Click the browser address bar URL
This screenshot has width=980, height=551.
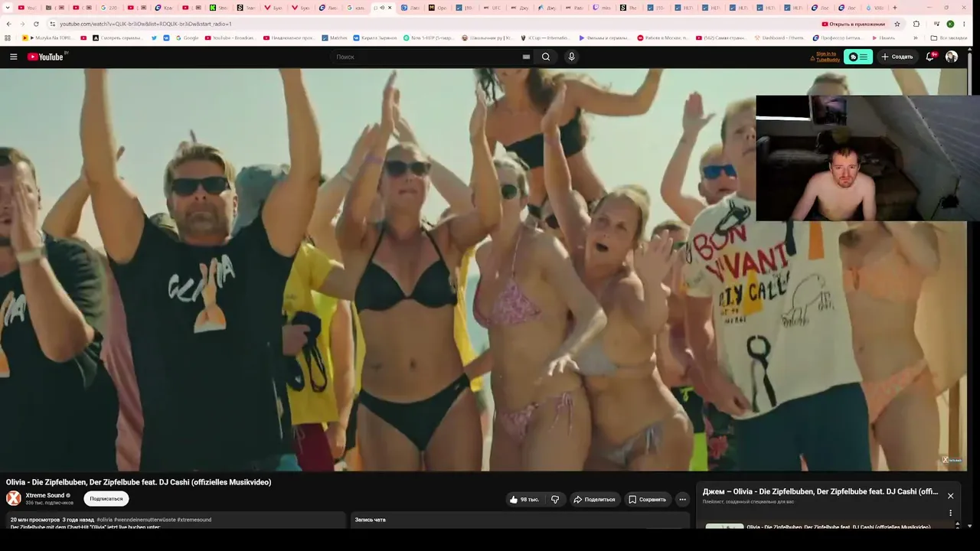click(x=145, y=24)
